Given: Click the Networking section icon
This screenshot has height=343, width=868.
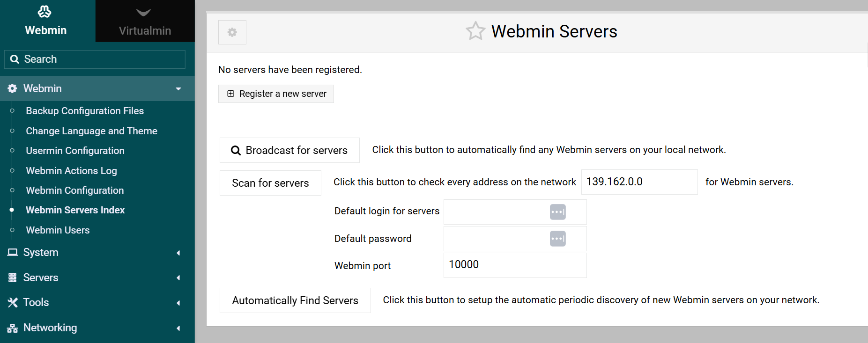Looking at the screenshot, I should tap(13, 328).
